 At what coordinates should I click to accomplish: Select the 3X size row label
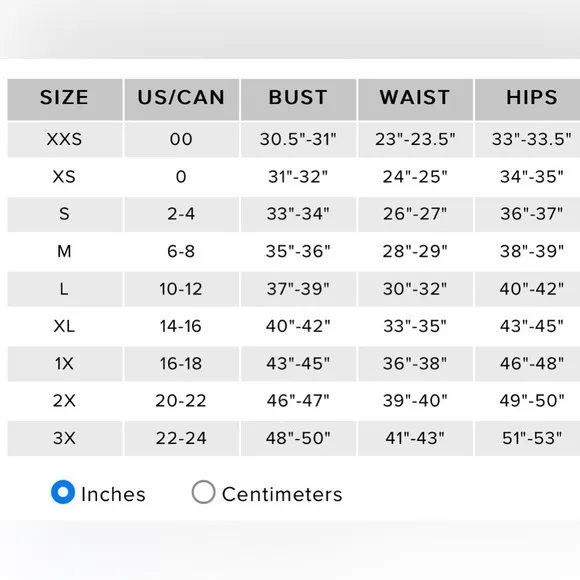tap(65, 438)
